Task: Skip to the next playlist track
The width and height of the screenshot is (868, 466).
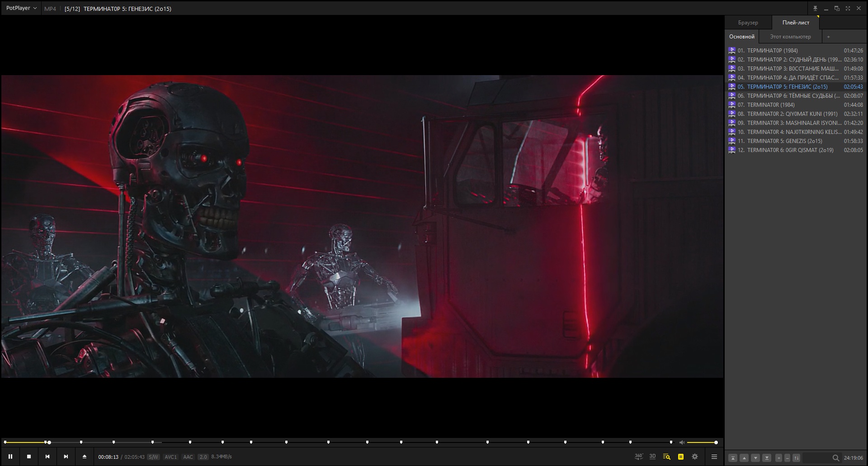Action: pyautogui.click(x=66, y=456)
